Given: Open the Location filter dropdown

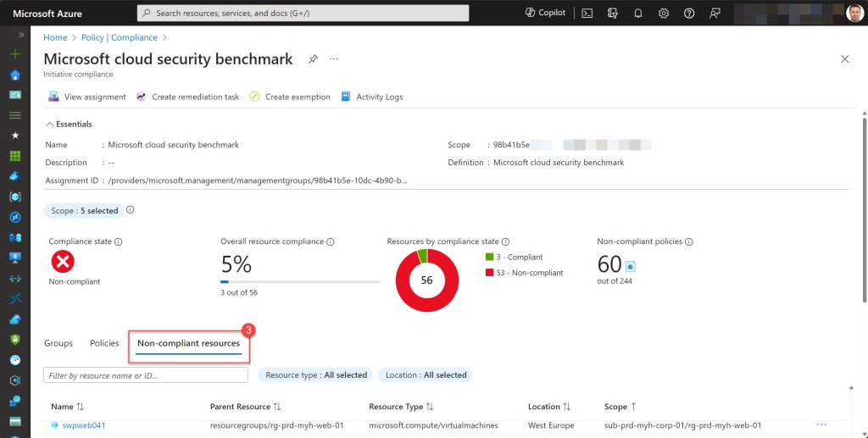Looking at the screenshot, I should [426, 374].
